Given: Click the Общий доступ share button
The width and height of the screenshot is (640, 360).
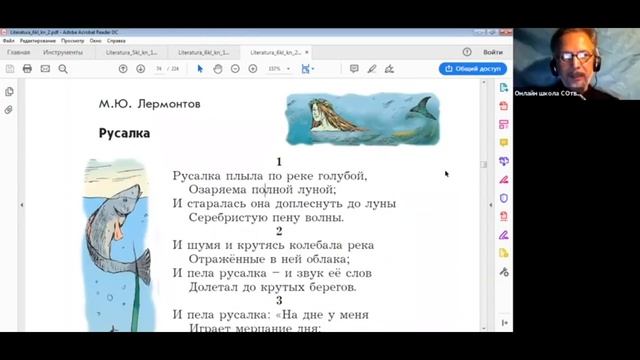Looking at the screenshot, I should tap(473, 69).
